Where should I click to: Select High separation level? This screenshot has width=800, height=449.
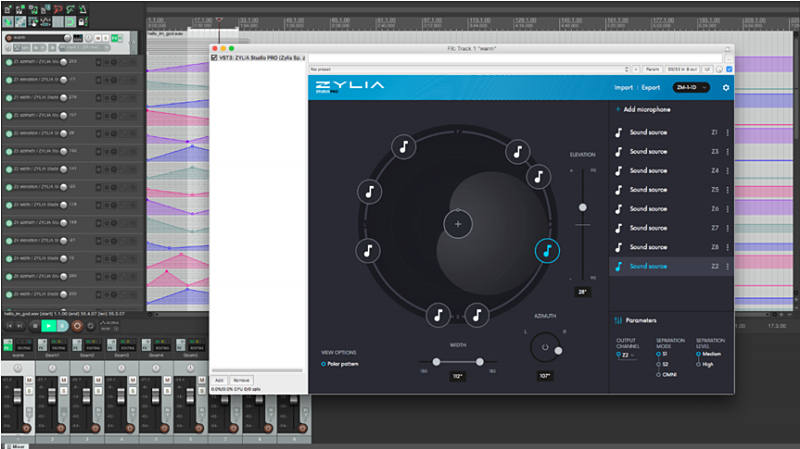(704, 364)
